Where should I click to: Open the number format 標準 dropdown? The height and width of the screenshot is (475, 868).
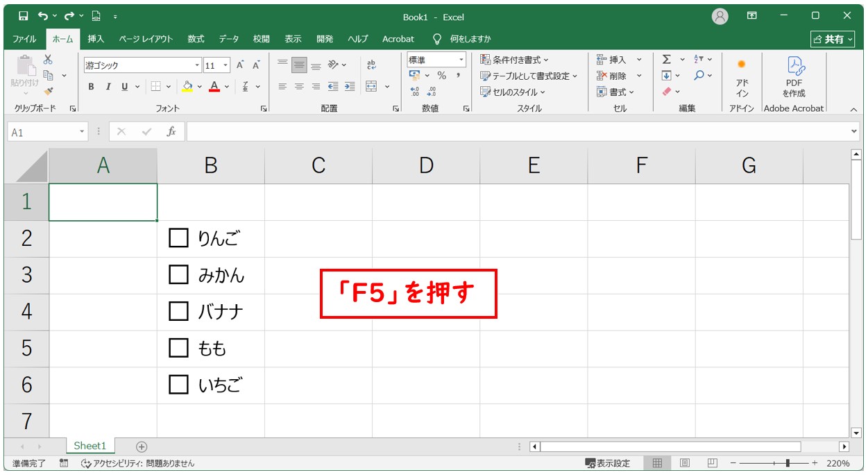tap(461, 60)
